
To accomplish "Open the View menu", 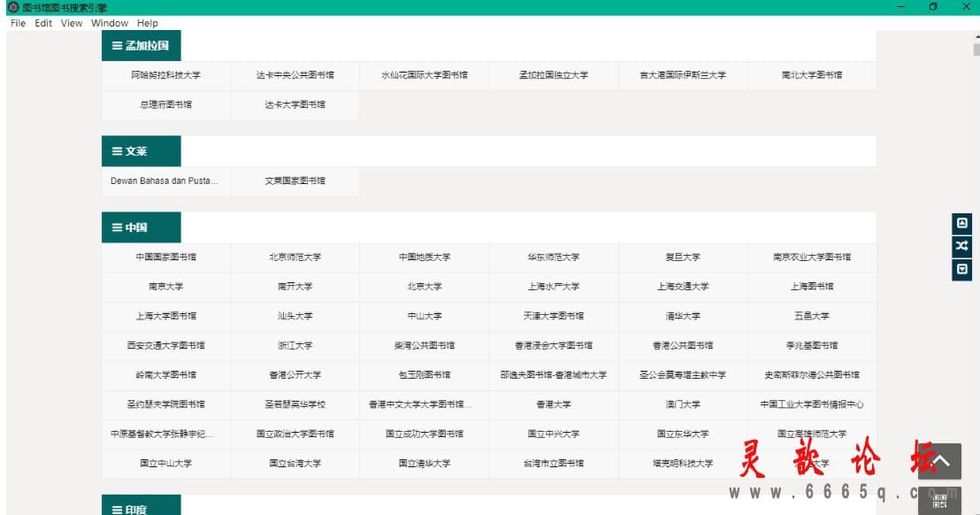I will click(72, 23).
